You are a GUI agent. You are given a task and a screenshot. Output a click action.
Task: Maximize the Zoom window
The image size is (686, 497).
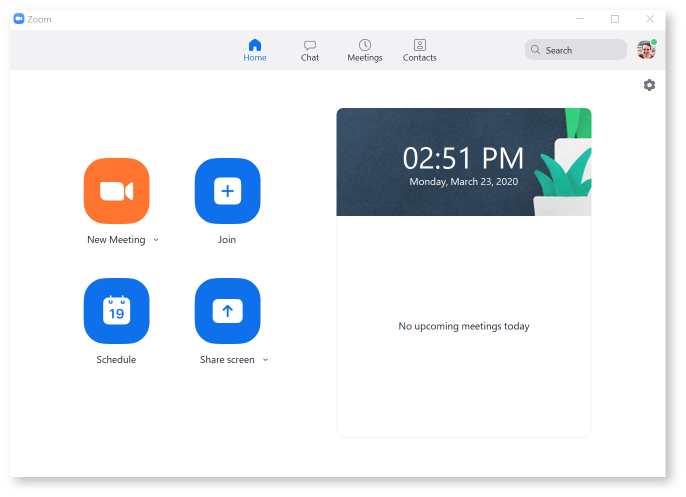615,19
